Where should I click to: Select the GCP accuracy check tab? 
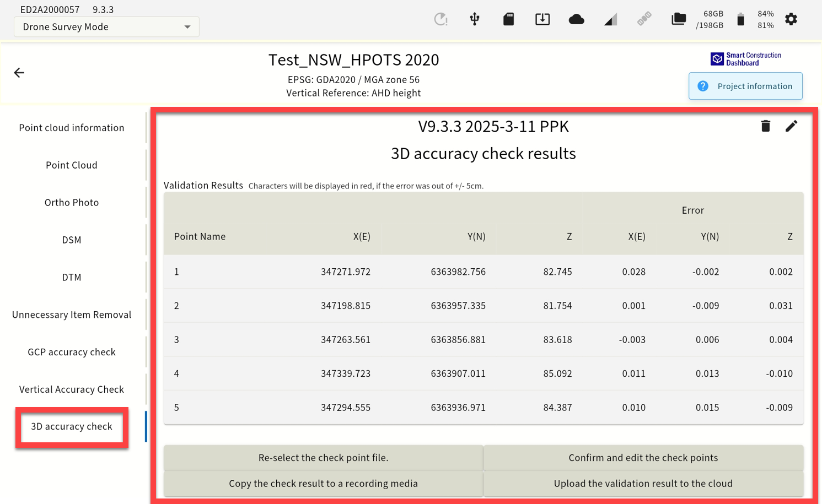click(72, 352)
